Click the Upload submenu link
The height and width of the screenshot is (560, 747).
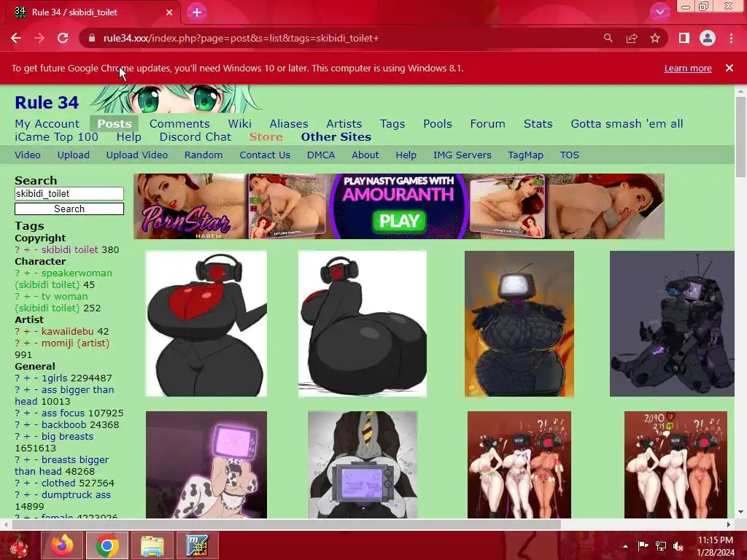74,155
